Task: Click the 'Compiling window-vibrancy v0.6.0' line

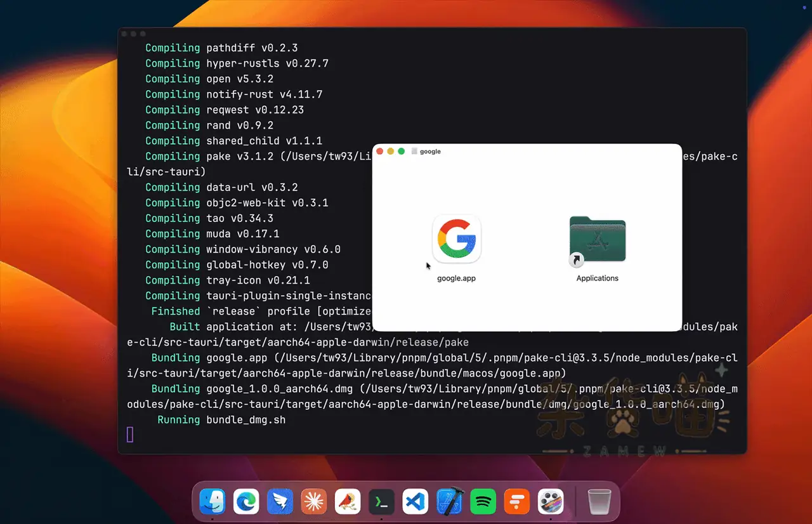Action: [243, 249]
